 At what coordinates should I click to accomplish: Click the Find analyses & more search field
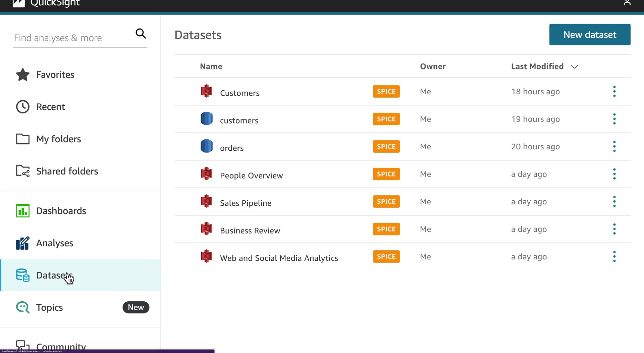(x=72, y=38)
